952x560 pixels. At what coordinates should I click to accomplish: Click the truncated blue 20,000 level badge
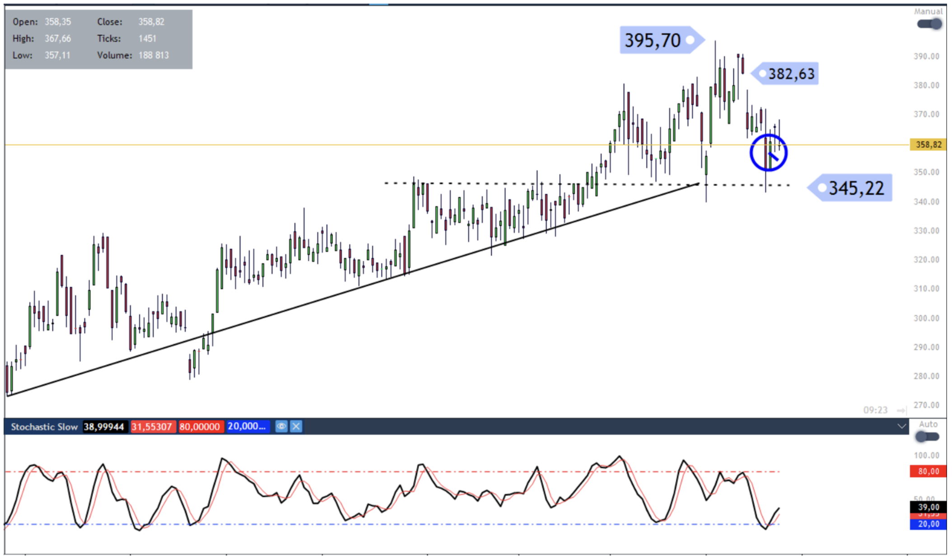(247, 426)
